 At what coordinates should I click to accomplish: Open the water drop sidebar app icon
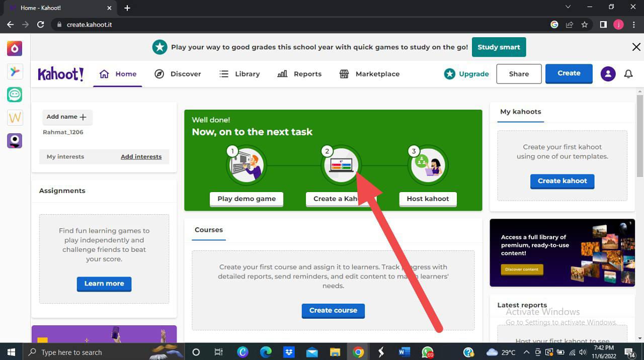[15, 48]
